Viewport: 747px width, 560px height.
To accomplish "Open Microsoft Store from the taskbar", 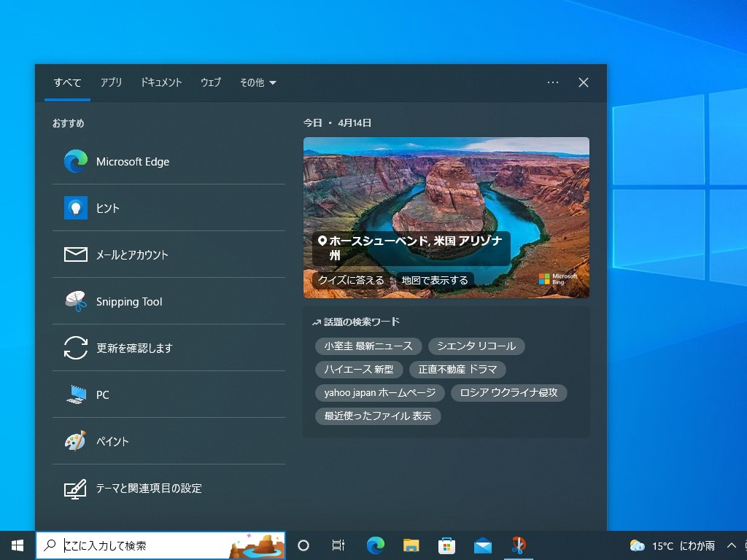I will click(x=446, y=545).
